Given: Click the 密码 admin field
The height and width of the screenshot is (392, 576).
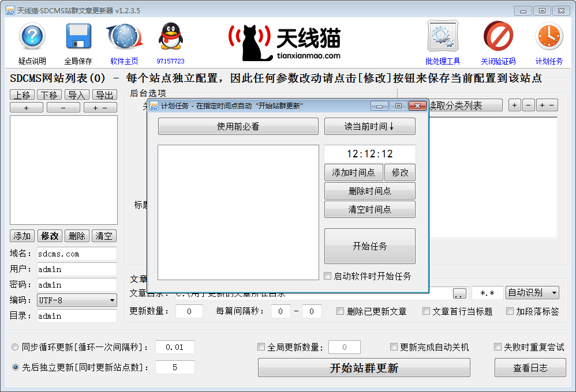Looking at the screenshot, I should tap(77, 284).
